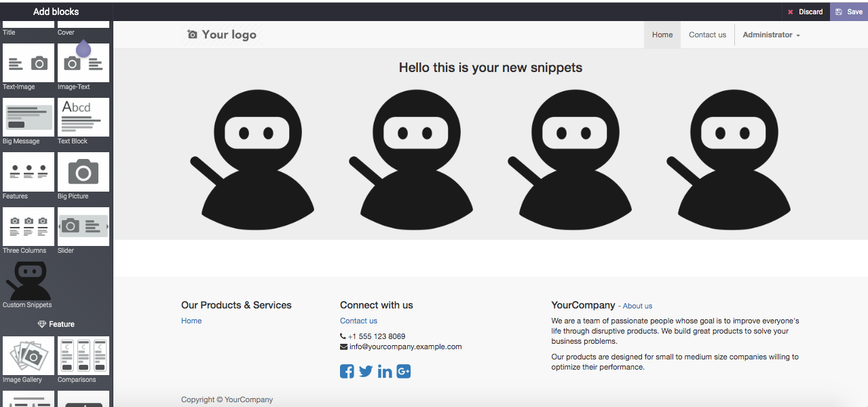This screenshot has height=407, width=868.
Task: Click the heading 'Hello this is your new snippets'
Action: (491, 67)
